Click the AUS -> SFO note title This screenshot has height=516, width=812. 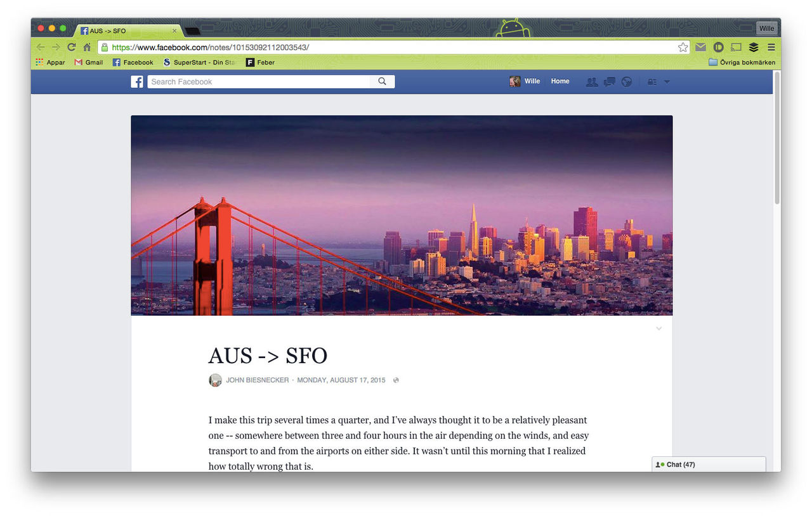pos(268,356)
